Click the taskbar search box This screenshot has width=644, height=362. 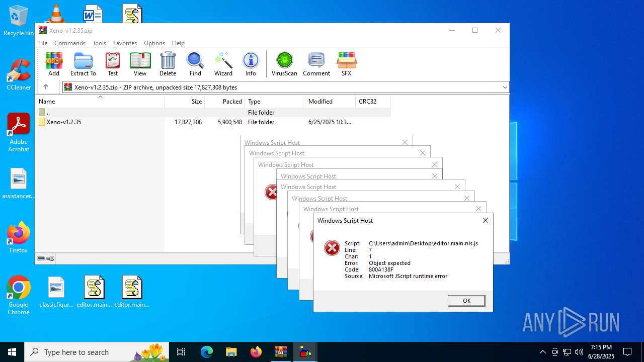(97, 352)
